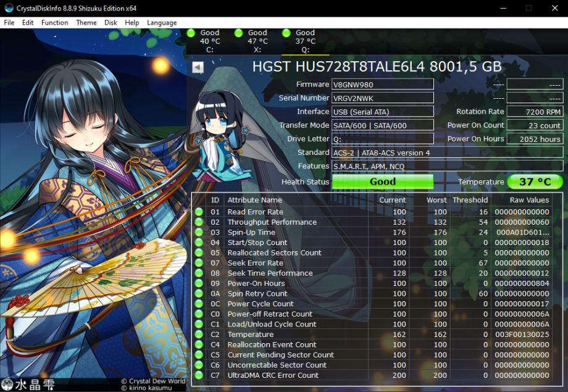Click the Standard field ACS-2
This screenshot has width=568, height=392.
point(448,152)
